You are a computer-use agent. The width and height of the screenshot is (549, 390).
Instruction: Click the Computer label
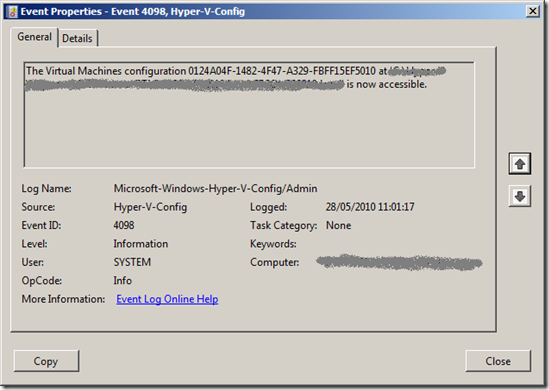click(x=274, y=262)
